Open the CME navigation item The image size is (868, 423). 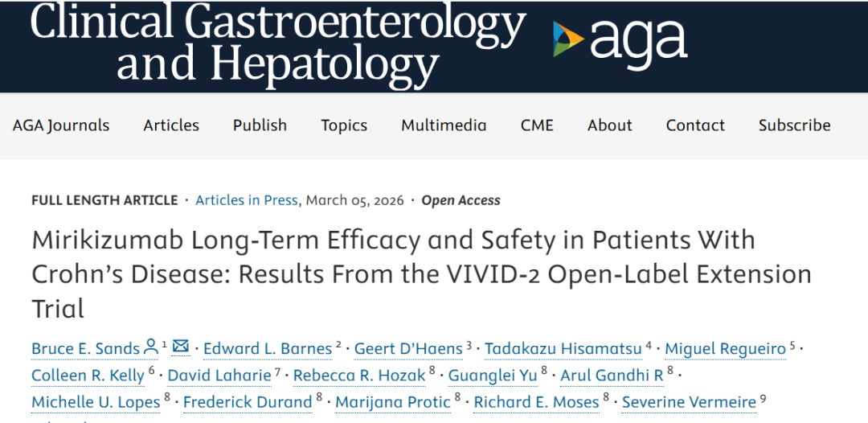tap(537, 125)
